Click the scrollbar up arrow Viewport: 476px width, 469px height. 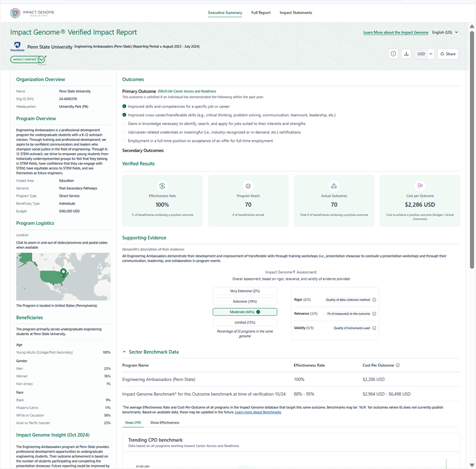[x=472, y=26]
